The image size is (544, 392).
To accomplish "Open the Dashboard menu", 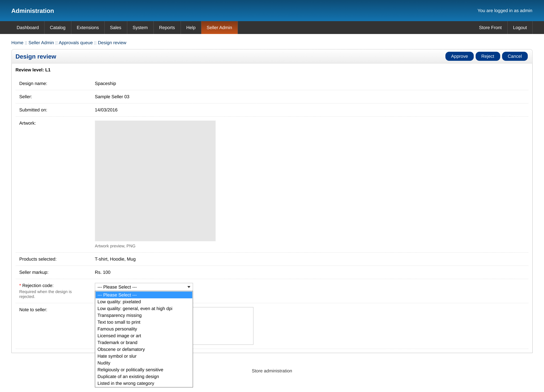I will 28,28.
